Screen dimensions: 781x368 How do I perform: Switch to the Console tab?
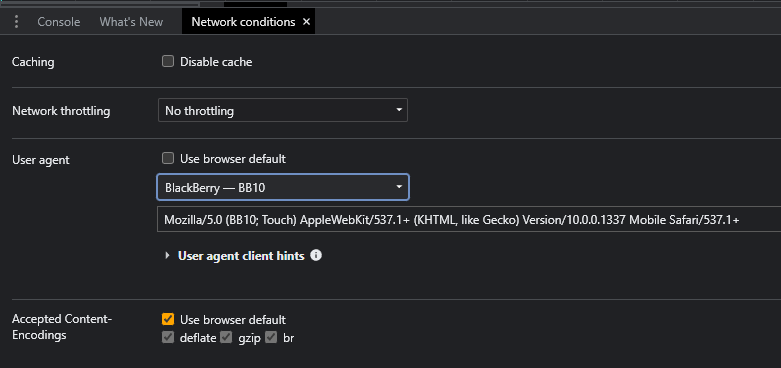59,22
